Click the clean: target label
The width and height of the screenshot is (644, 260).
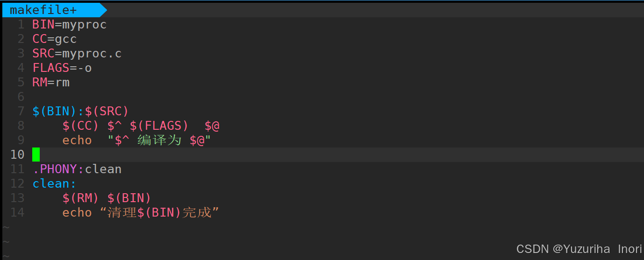(54, 183)
